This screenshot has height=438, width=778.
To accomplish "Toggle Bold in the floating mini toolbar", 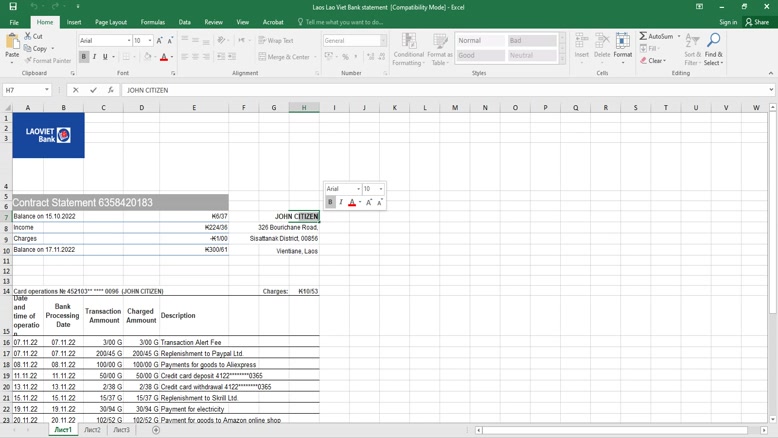I will click(x=330, y=202).
